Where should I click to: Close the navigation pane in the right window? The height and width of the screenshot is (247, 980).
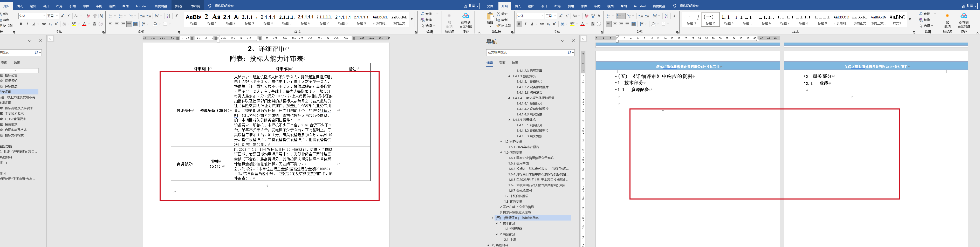tap(573, 41)
